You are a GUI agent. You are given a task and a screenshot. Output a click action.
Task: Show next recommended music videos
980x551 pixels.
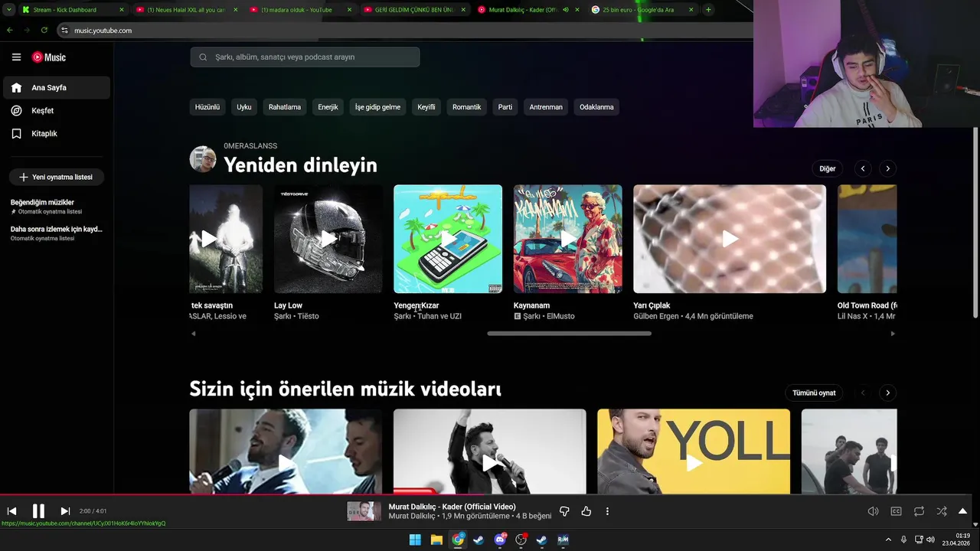(887, 393)
